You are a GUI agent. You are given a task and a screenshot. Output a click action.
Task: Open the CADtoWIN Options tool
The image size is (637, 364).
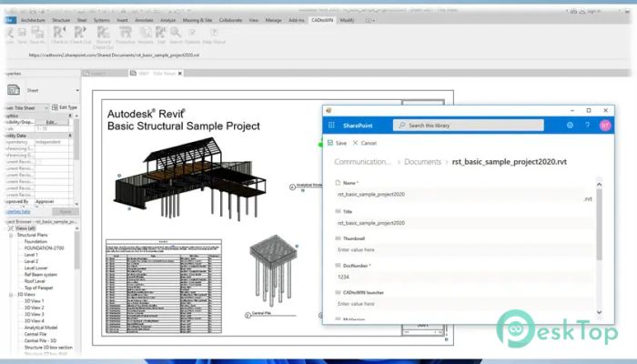[x=192, y=32]
